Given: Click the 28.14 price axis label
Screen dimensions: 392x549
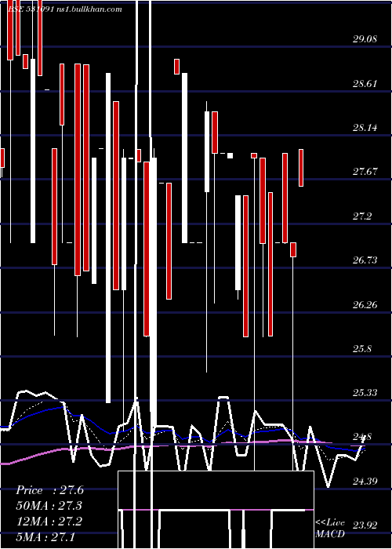Looking at the screenshot, I should 365,128.
